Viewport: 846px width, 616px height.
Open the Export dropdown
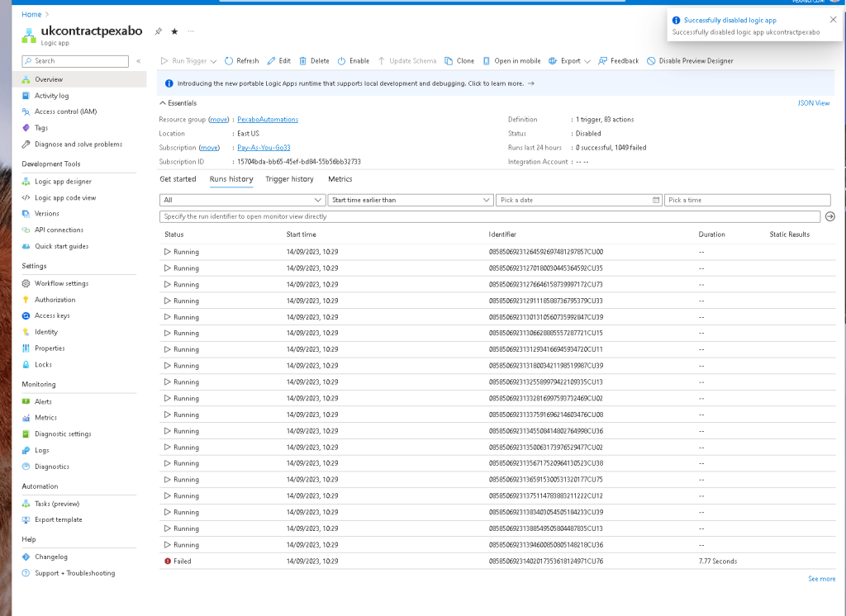point(569,61)
